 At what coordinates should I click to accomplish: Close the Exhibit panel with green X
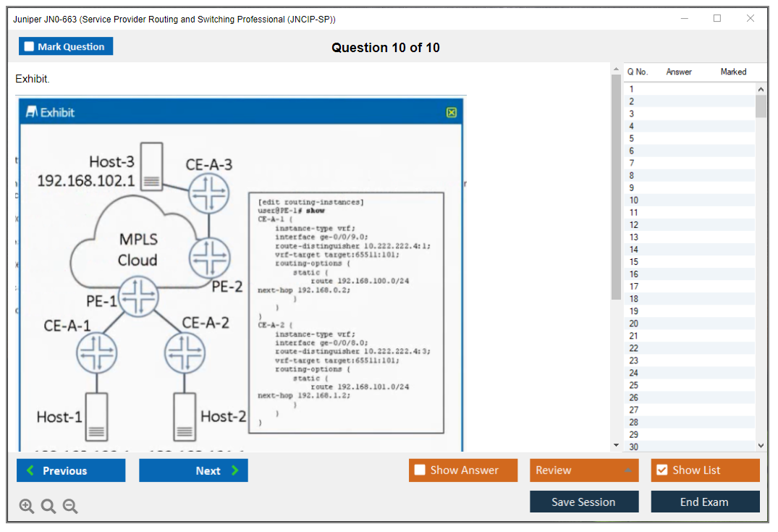point(452,112)
